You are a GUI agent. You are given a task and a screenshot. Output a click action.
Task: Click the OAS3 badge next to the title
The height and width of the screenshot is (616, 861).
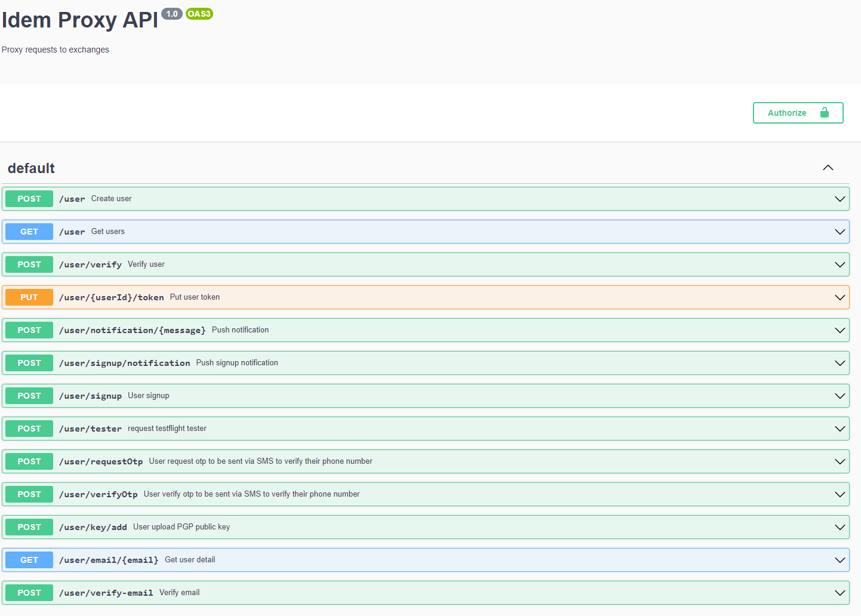199,14
